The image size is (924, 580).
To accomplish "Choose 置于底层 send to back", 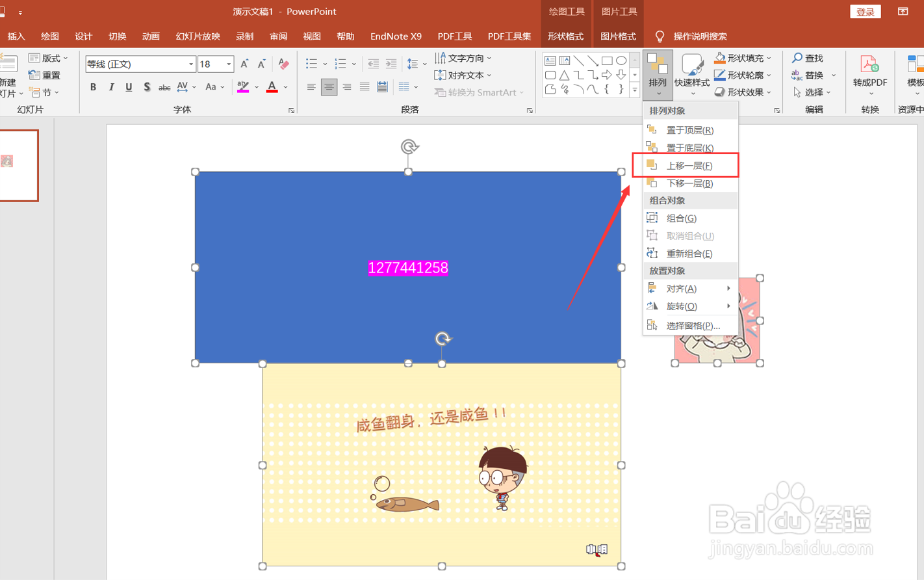I will click(690, 148).
